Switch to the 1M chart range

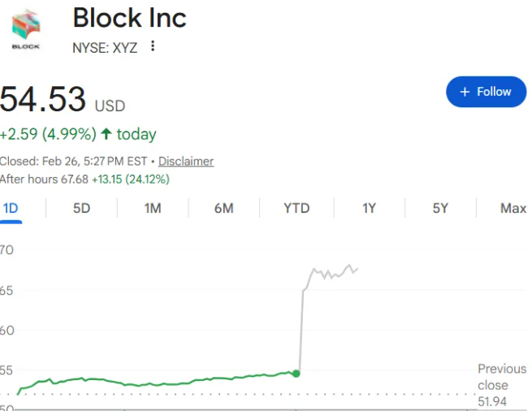[x=153, y=209]
